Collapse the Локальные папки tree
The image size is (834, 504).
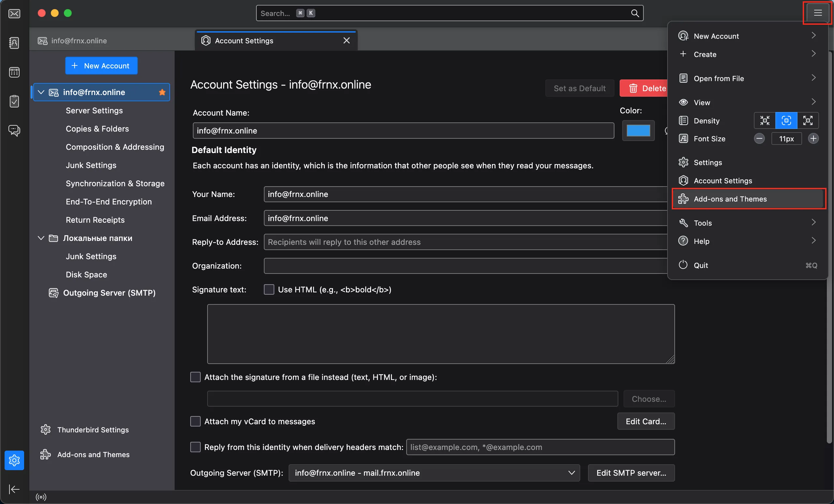coord(41,238)
